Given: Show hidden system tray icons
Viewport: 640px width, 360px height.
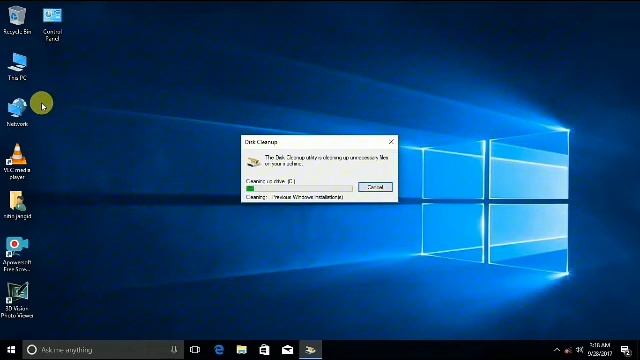Looking at the screenshot, I should pos(557,350).
